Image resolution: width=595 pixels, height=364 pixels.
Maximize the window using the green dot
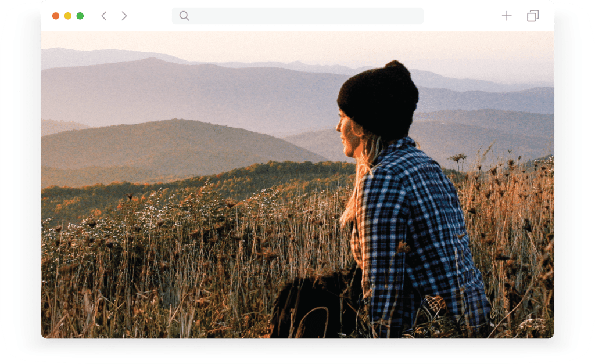click(80, 16)
